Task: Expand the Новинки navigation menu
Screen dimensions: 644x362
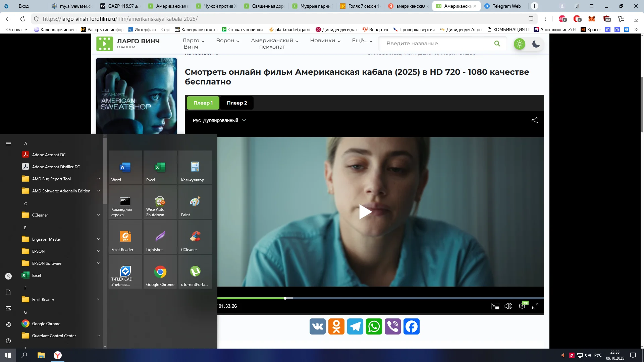Action: coord(325,41)
